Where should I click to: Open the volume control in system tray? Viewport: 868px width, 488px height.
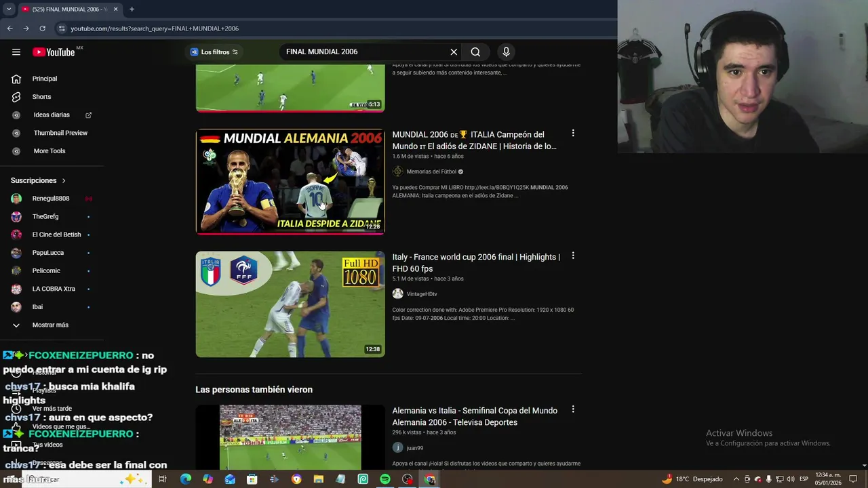click(790, 479)
